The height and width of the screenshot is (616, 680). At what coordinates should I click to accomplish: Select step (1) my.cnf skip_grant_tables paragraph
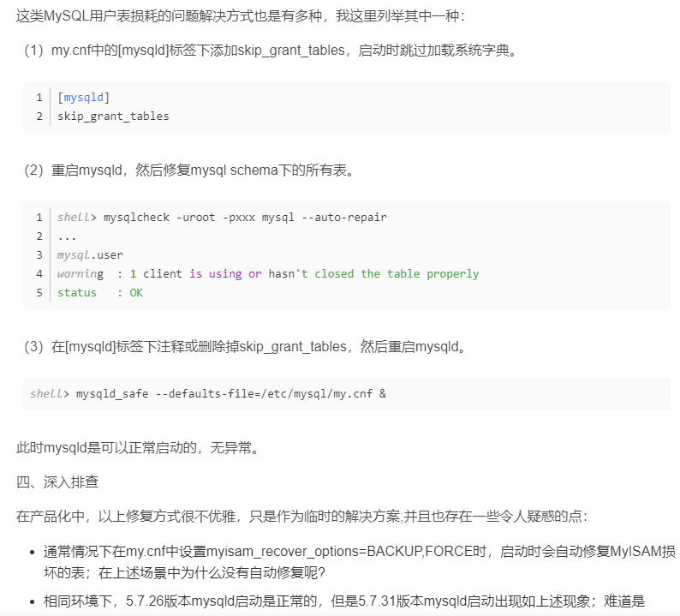[271, 51]
